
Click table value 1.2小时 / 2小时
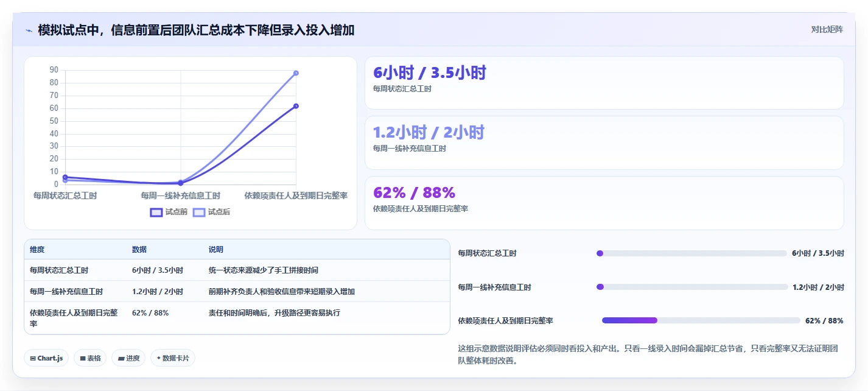[158, 291]
